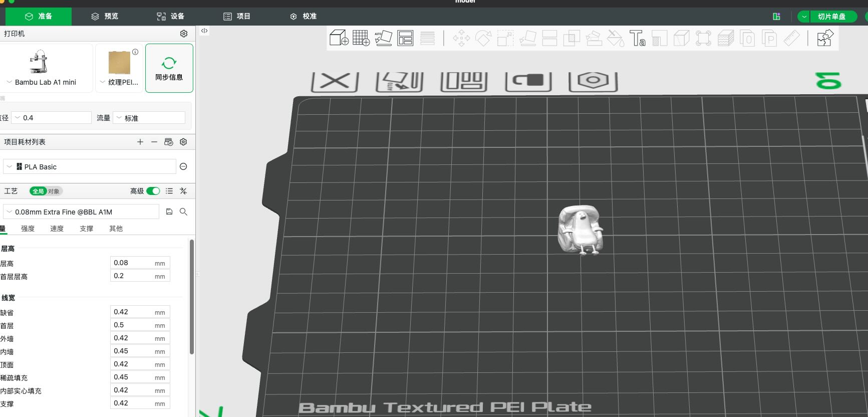Open the 流量 标准 dropdown
The height and width of the screenshot is (417, 868).
coord(149,118)
